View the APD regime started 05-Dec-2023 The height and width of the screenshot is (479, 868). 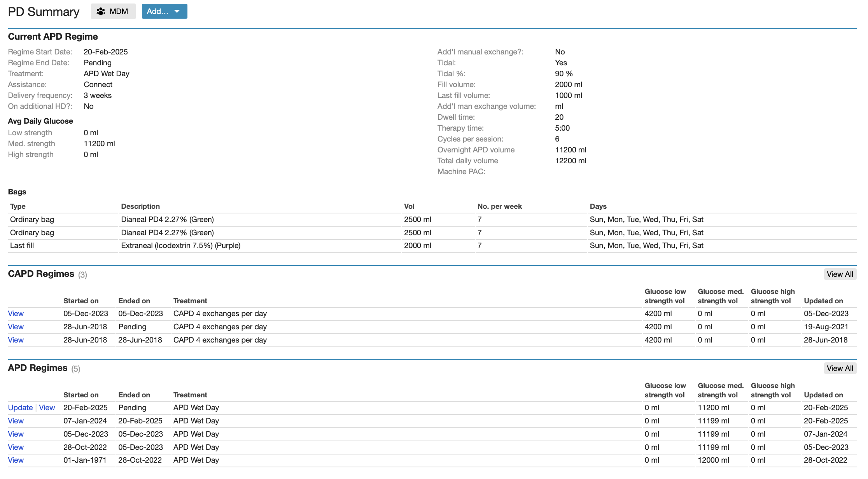16,434
